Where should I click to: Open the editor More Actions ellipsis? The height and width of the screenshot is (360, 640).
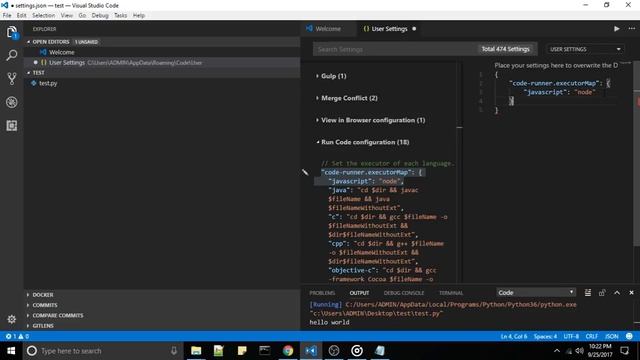click(x=632, y=29)
